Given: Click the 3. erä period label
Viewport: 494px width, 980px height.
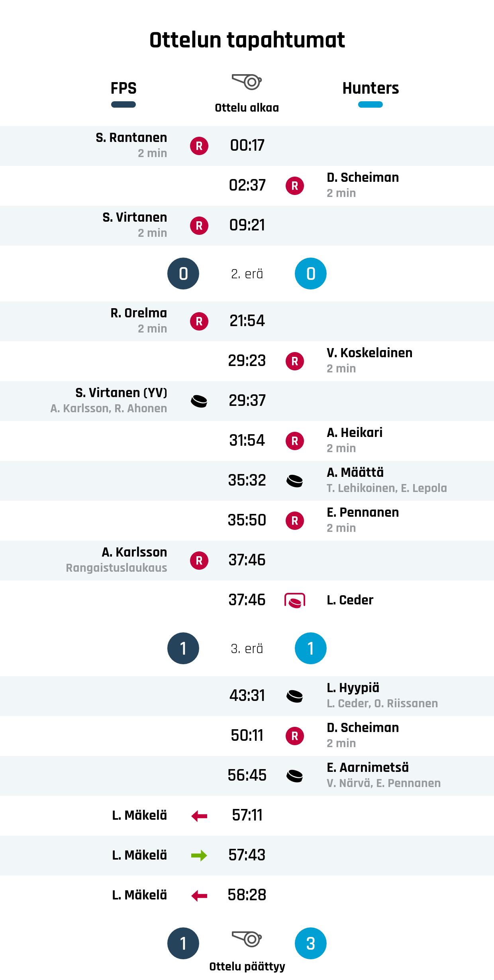Looking at the screenshot, I should pos(247,649).
